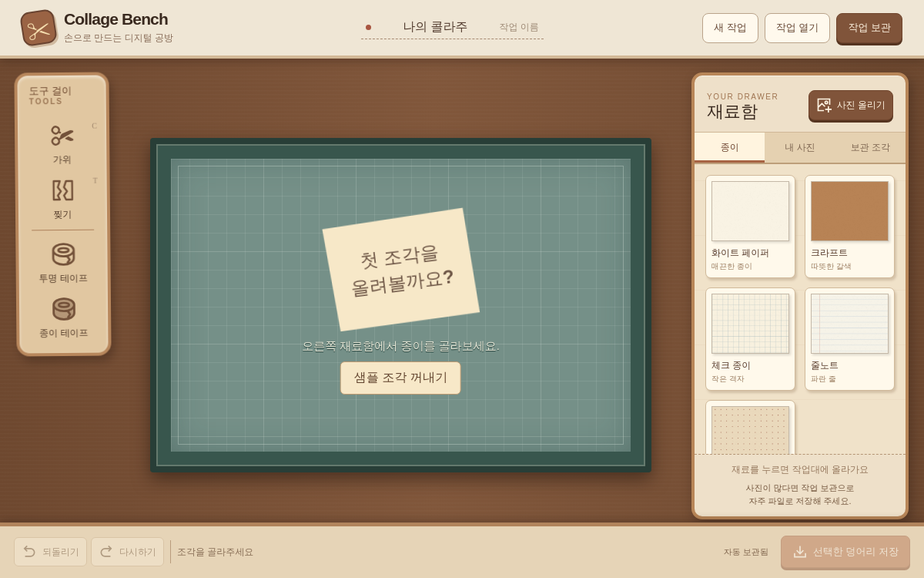This screenshot has width=924, height=578.
Task: Pick the 투명 테이프 tool
Action: point(63,262)
